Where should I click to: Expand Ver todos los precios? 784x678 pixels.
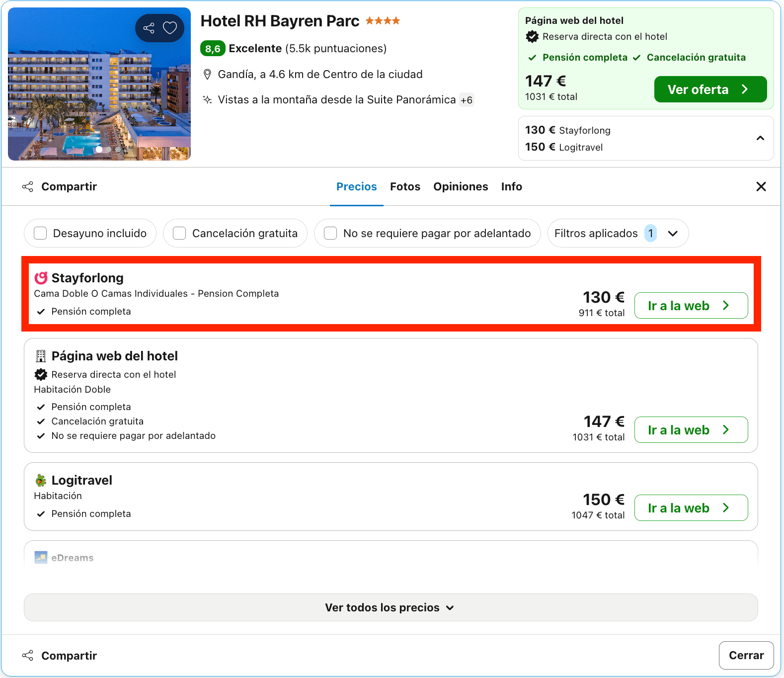pos(391,607)
